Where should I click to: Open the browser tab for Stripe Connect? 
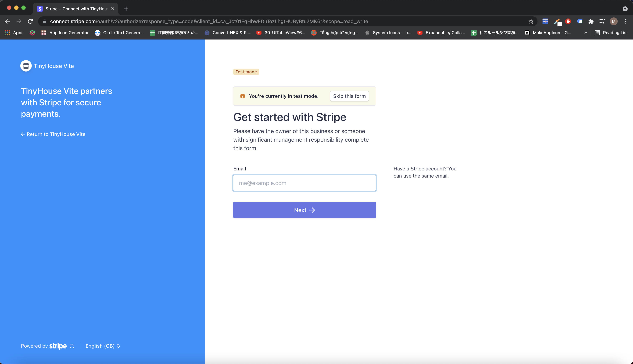(76, 9)
